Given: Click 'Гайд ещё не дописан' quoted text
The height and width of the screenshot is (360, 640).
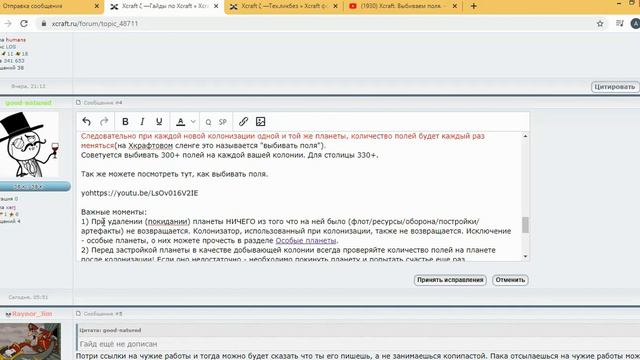Looking at the screenshot, I should pyautogui.click(x=118, y=344).
